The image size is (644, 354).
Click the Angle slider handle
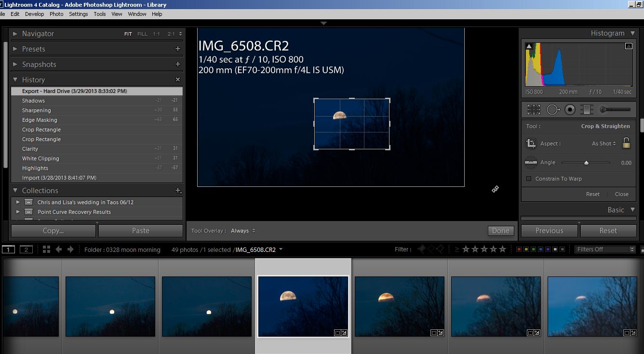coord(586,163)
